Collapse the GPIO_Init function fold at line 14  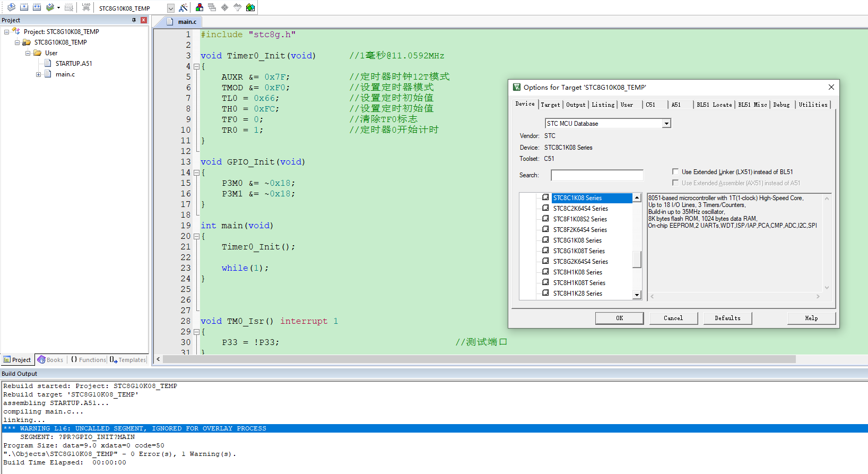pos(196,173)
